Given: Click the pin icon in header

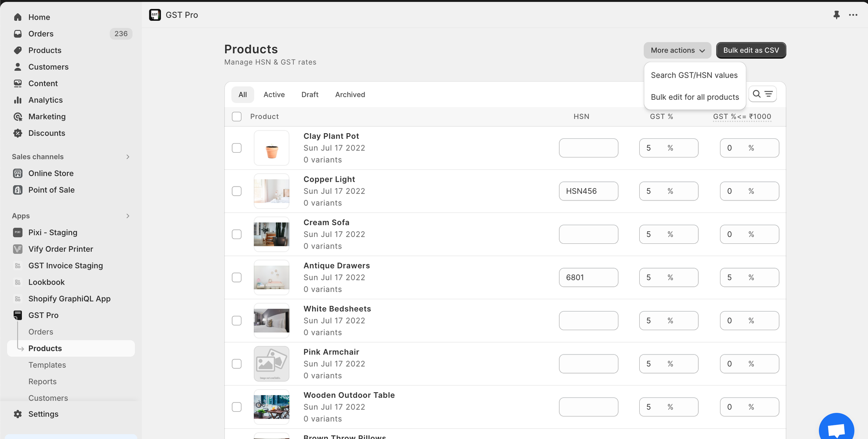Looking at the screenshot, I should pyautogui.click(x=836, y=15).
